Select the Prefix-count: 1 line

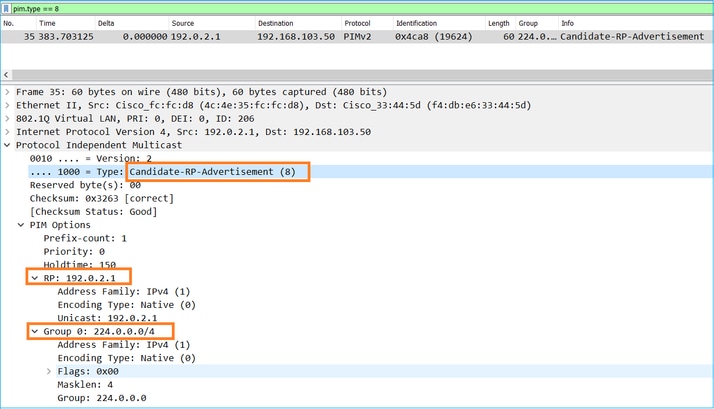coord(85,238)
